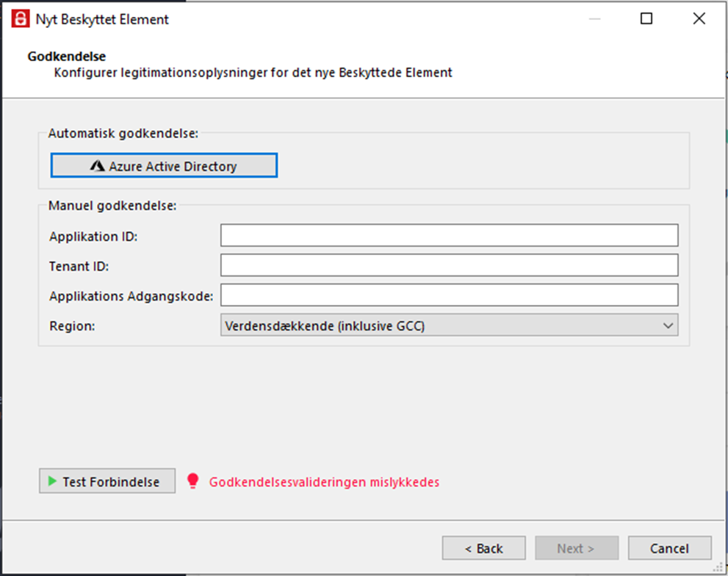Screen dimensions: 728x576
Task: Focus the Tenant ID text field
Action: click(x=449, y=265)
